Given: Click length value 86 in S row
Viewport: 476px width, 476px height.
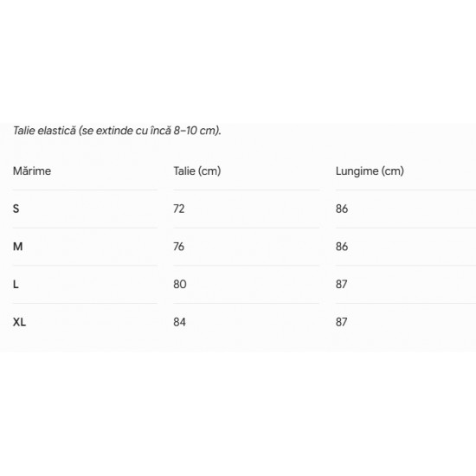Looking at the screenshot, I should tap(342, 209).
